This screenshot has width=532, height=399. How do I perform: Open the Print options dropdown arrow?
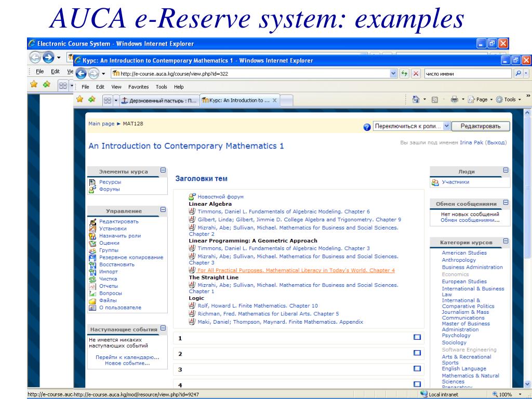click(x=463, y=99)
